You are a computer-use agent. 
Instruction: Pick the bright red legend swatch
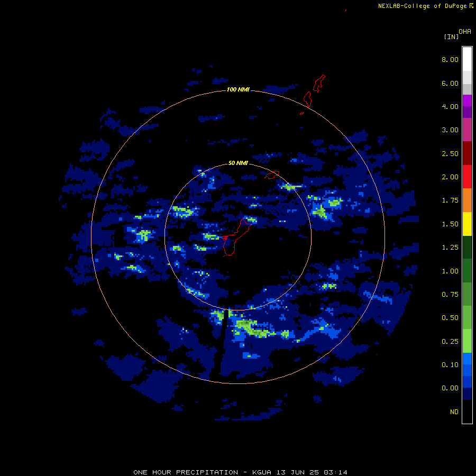point(467,177)
